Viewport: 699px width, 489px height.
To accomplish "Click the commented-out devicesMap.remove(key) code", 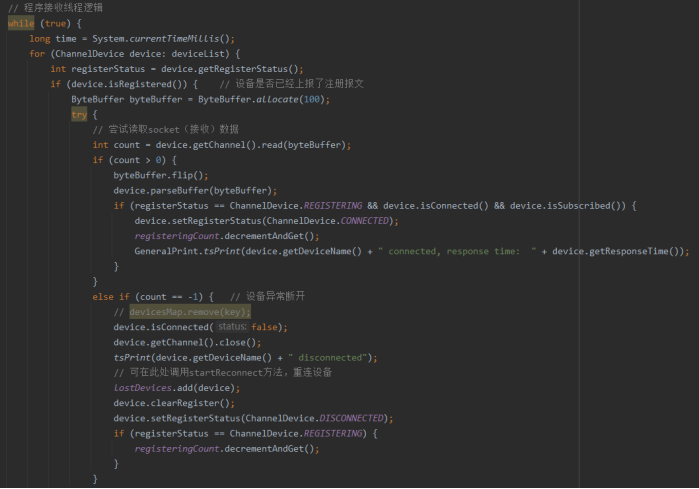I will [x=190, y=312].
